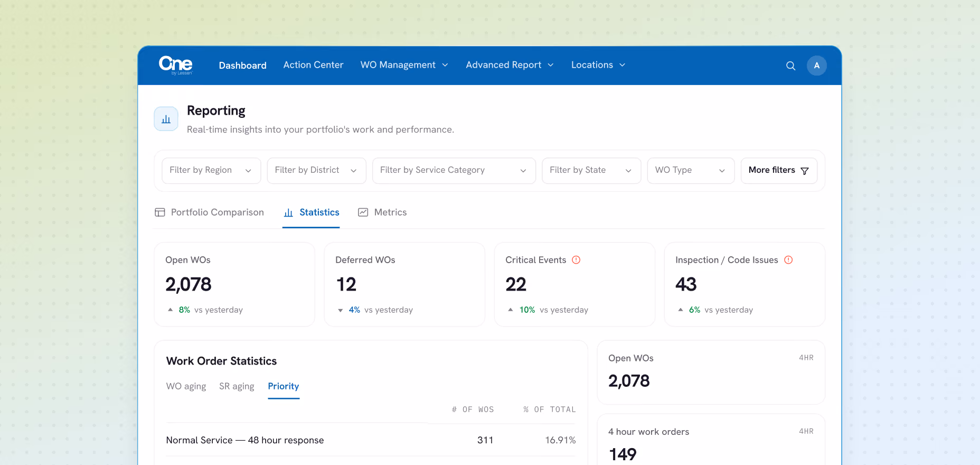
Task: Click the Open WOs 8% summary card
Action: pos(234,284)
